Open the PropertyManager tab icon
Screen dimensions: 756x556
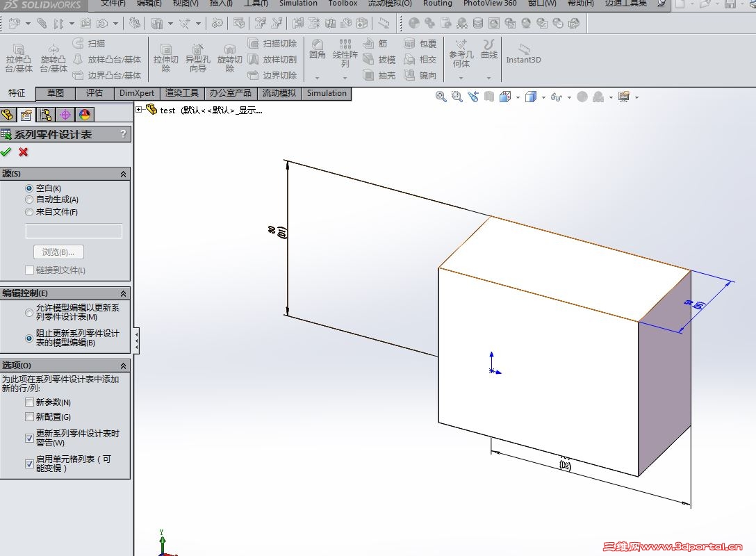pyautogui.click(x=26, y=115)
